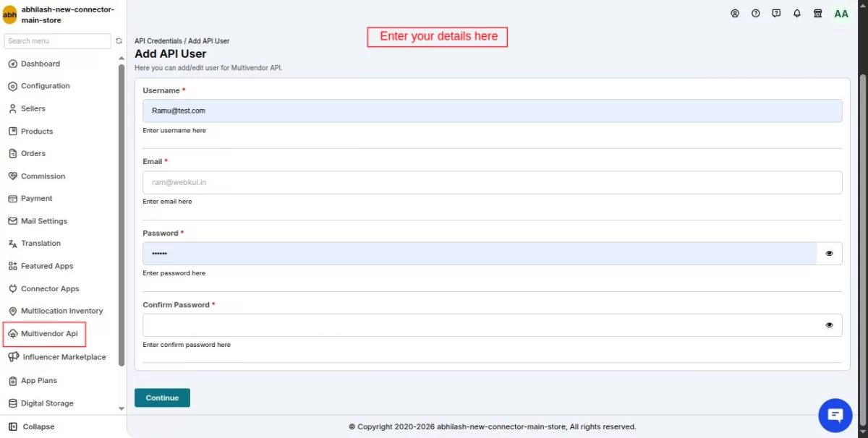The image size is (868, 438).
Task: Focus the Search menu box
Action: (58, 41)
